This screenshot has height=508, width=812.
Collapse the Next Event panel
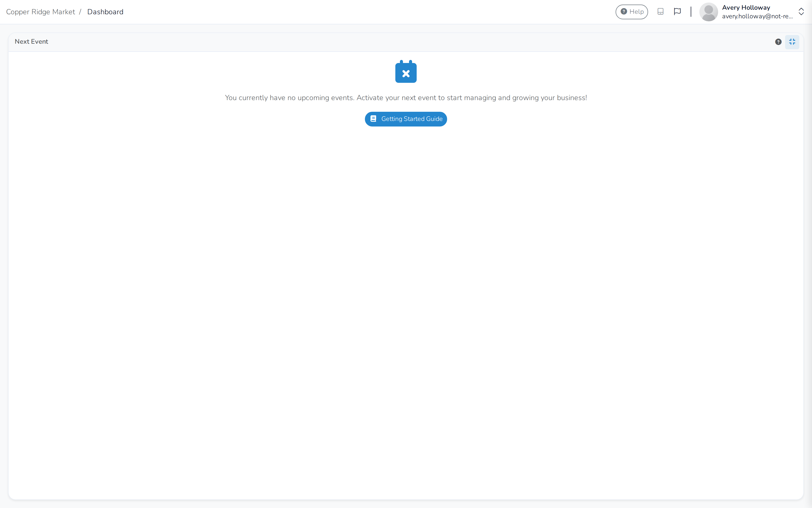[x=792, y=42]
